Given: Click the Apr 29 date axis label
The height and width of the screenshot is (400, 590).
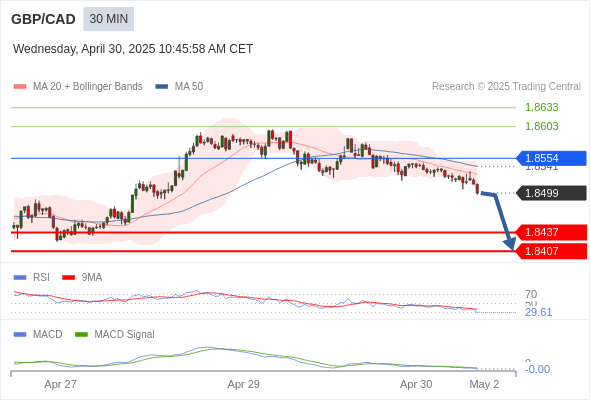Looking at the screenshot, I should click(x=243, y=384).
